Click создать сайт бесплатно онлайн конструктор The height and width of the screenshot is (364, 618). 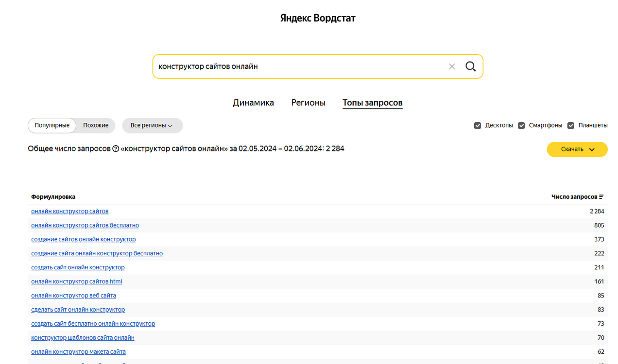[93, 324]
